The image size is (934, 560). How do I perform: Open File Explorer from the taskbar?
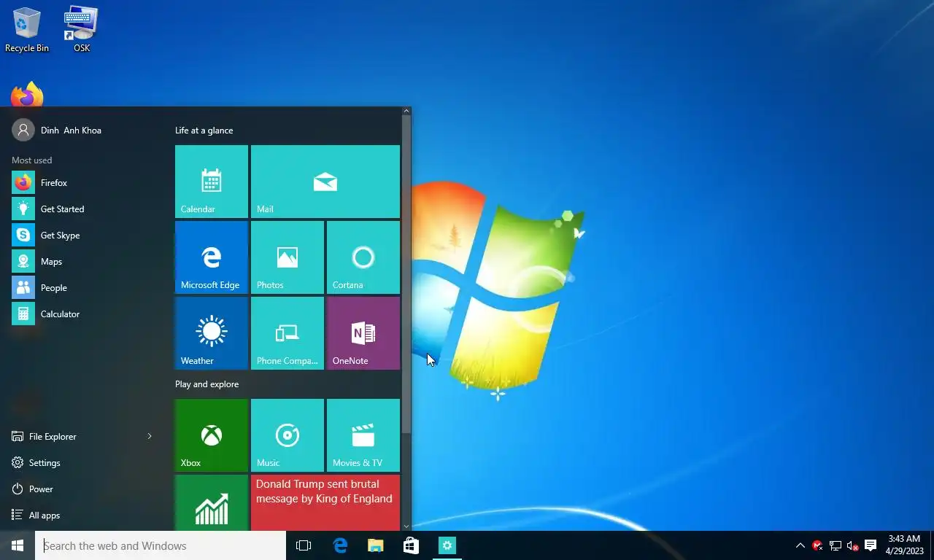pos(376,545)
